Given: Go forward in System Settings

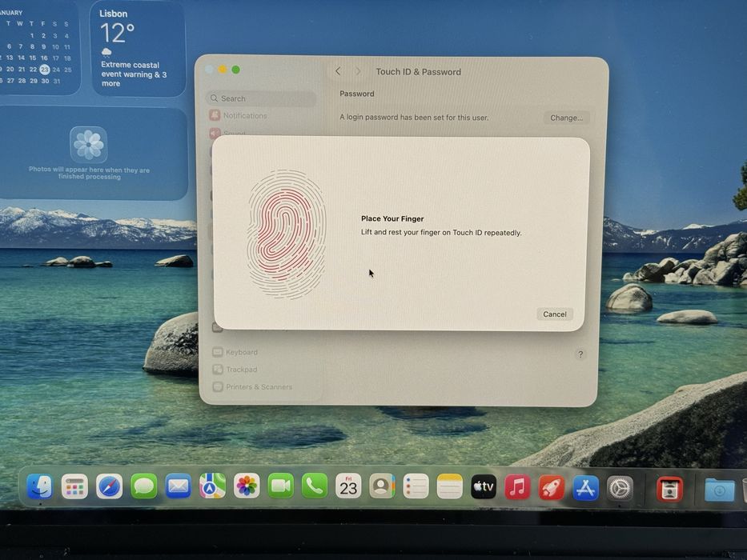Looking at the screenshot, I should pyautogui.click(x=358, y=71).
